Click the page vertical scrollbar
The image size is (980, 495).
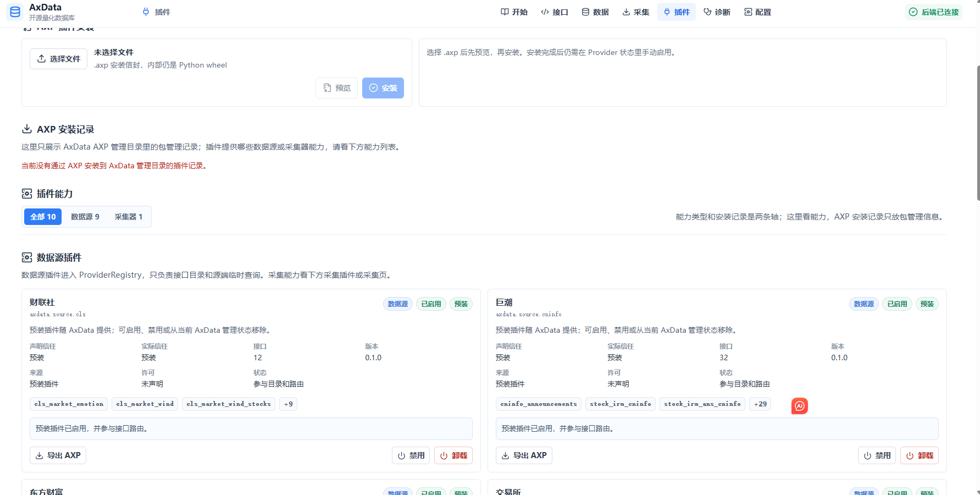tap(977, 132)
